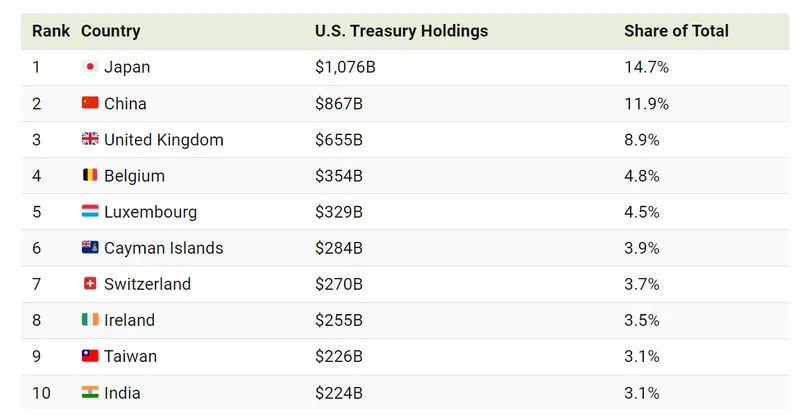Click the Japan flag icon
Image resolution: width=800 pixels, height=420 pixels.
coord(90,67)
